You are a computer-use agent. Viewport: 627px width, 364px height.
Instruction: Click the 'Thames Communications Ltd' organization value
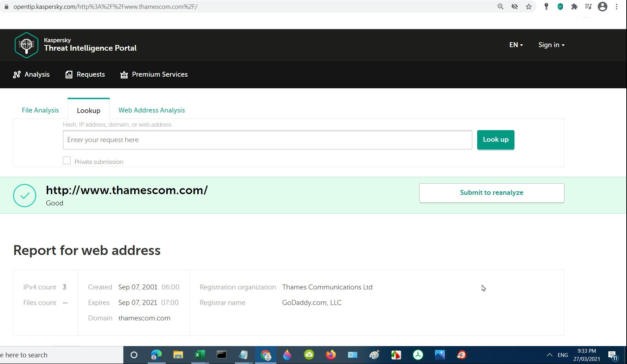pos(327,287)
